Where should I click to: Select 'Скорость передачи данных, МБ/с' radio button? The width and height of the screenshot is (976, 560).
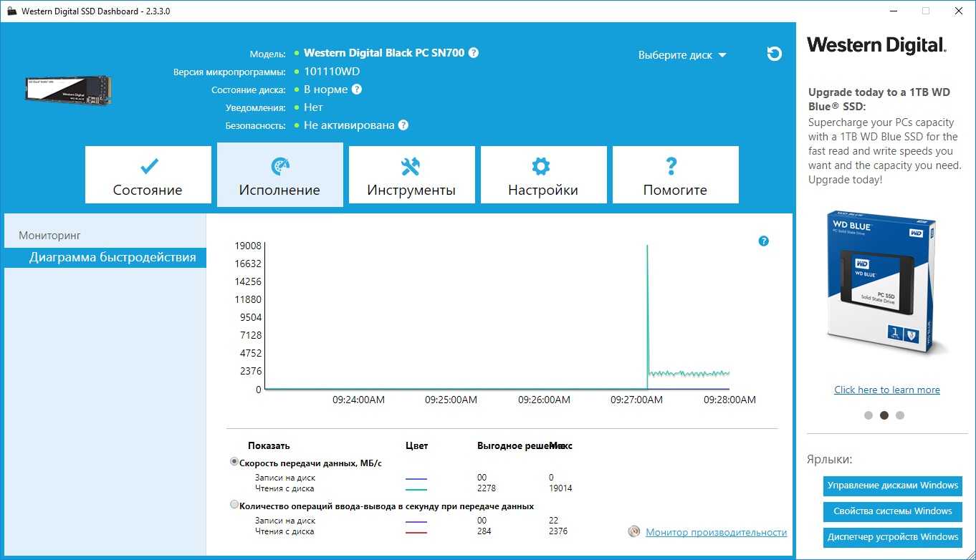coord(234,462)
